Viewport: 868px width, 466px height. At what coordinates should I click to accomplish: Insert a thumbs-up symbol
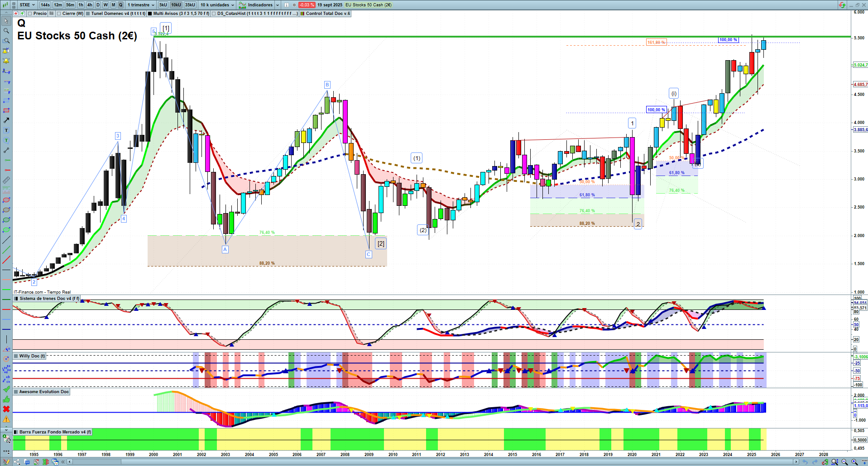(x=6, y=399)
